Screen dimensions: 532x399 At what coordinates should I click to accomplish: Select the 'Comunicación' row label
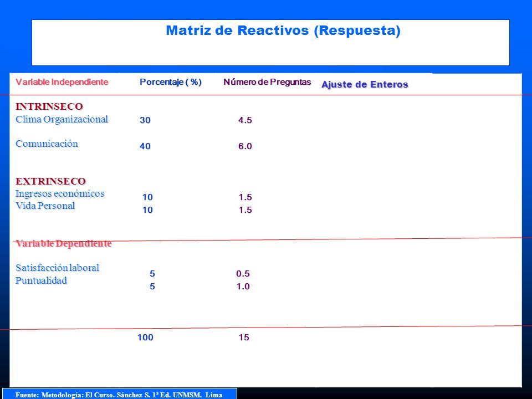click(x=47, y=144)
